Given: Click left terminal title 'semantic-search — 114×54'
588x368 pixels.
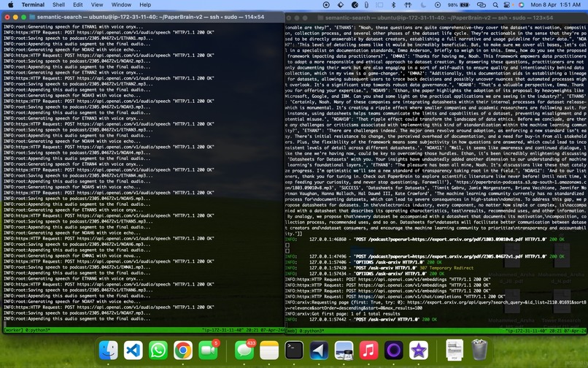Looking at the screenshot, I should coord(150,17).
